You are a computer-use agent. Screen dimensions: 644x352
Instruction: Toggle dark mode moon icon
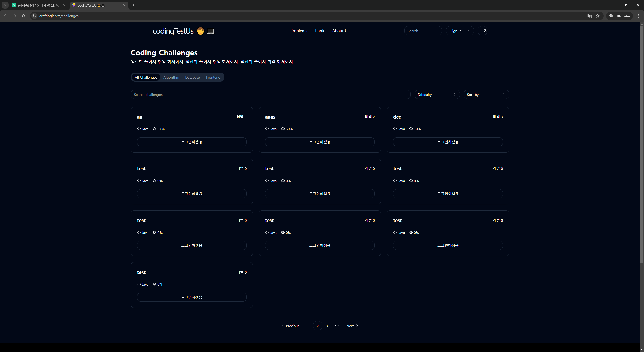[485, 31]
